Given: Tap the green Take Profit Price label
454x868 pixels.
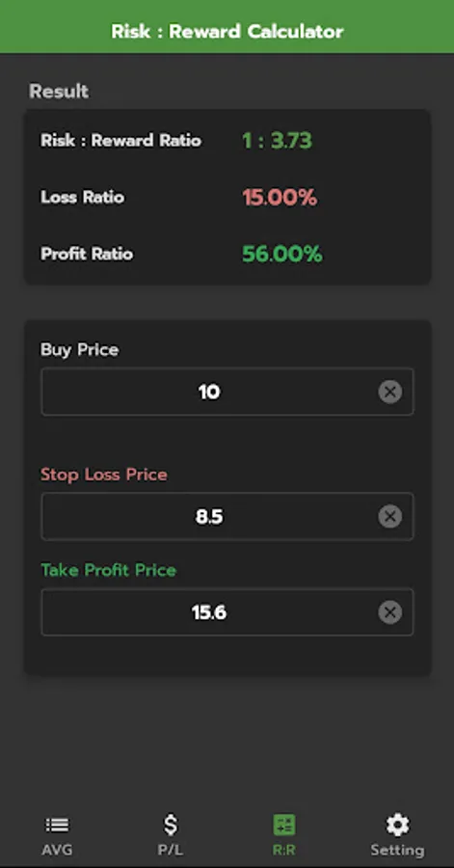Looking at the screenshot, I should (108, 570).
